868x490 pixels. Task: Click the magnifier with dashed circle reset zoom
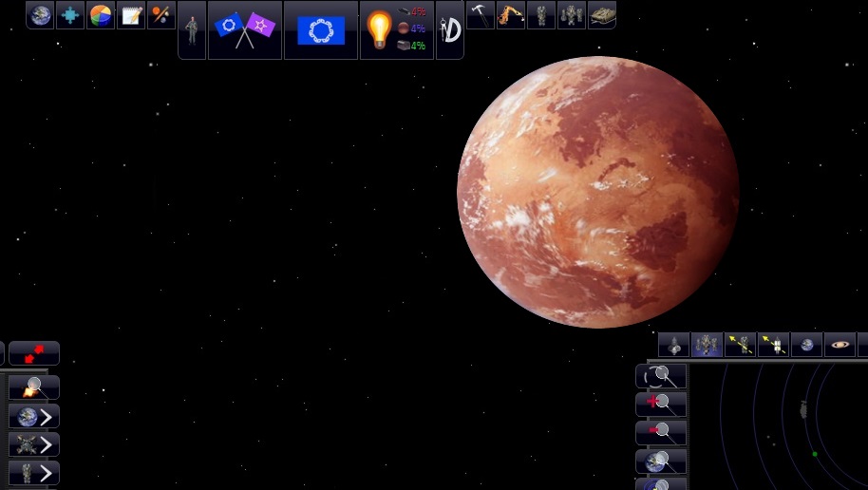(662, 376)
